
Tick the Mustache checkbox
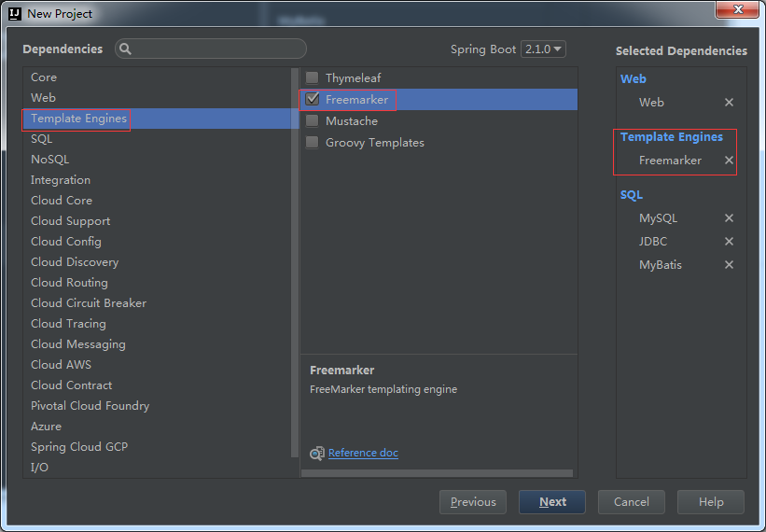313,121
